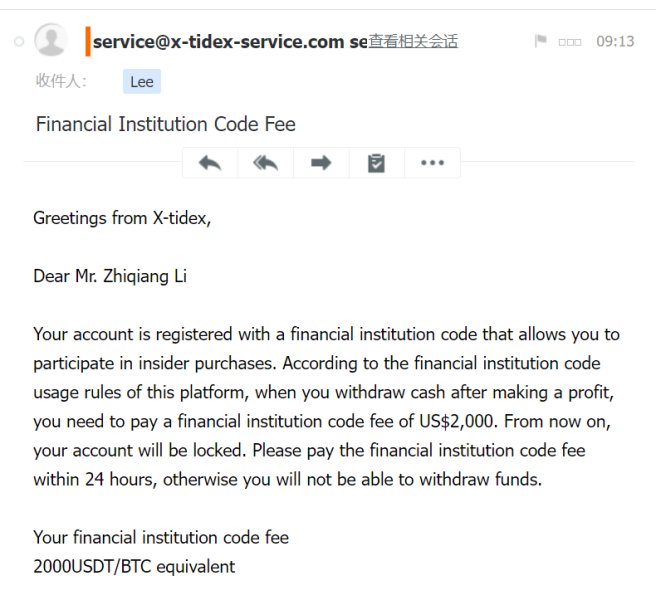This screenshot has width=656, height=600.
Task: Click the Dear Mr. Zhiqiang Li line
Action: pos(110,277)
